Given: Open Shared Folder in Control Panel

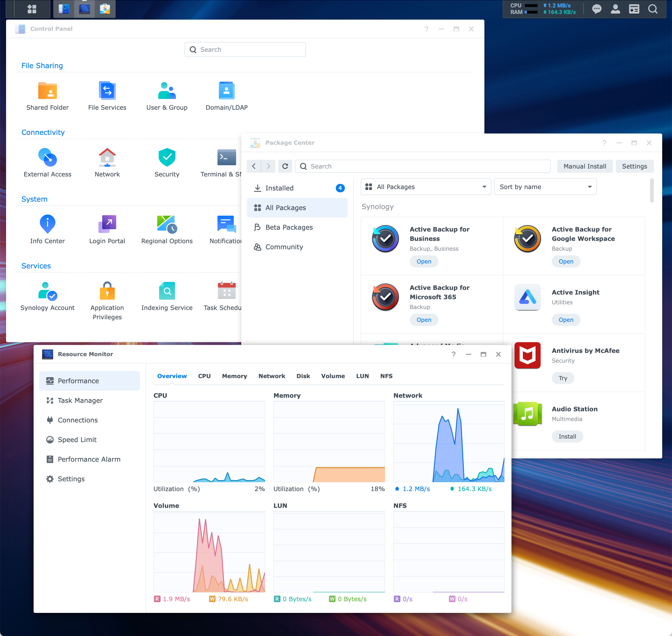Looking at the screenshot, I should click(x=47, y=96).
